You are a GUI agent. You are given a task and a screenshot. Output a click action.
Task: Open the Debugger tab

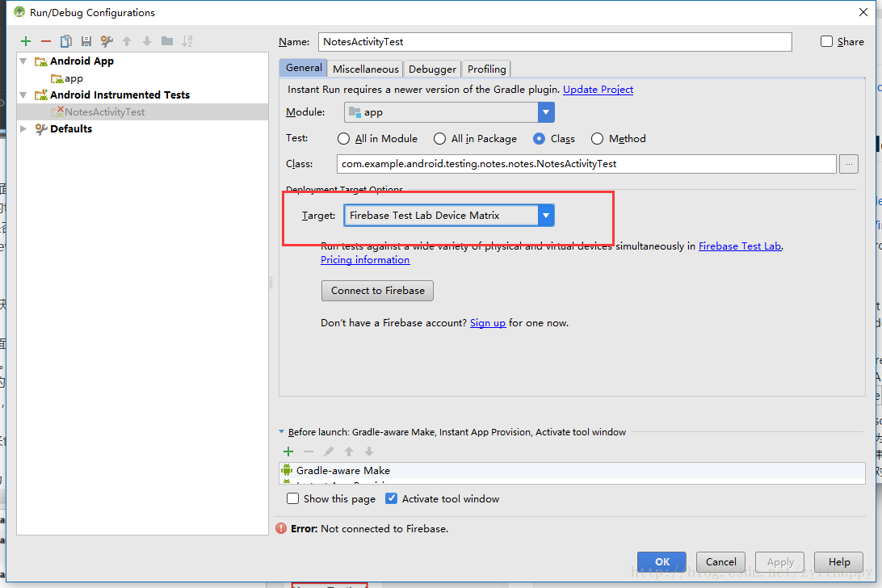(432, 69)
